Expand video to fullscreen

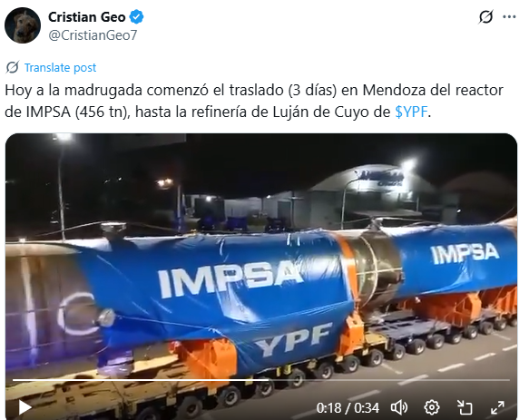tap(497, 407)
